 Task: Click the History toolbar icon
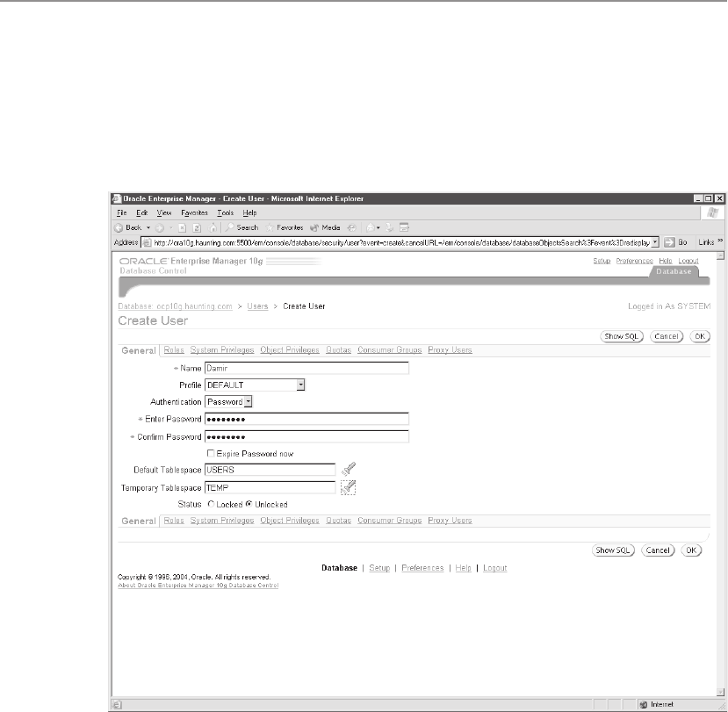click(352, 228)
